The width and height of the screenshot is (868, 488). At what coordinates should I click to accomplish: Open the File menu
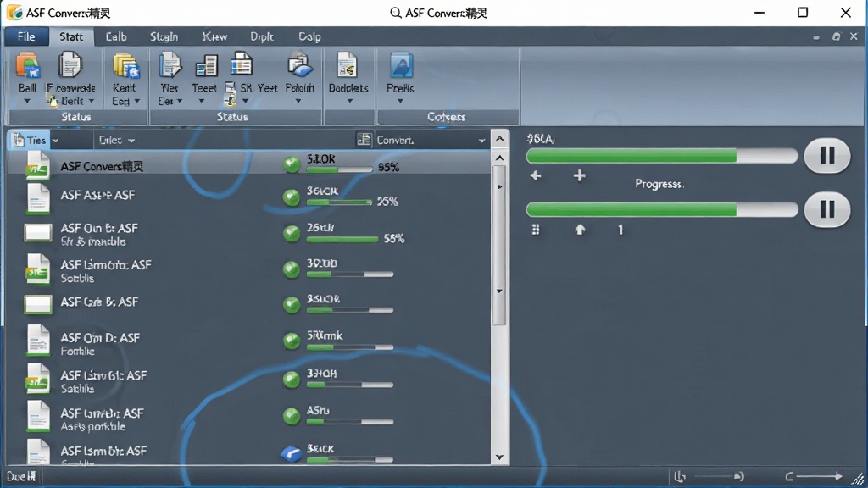pos(26,36)
